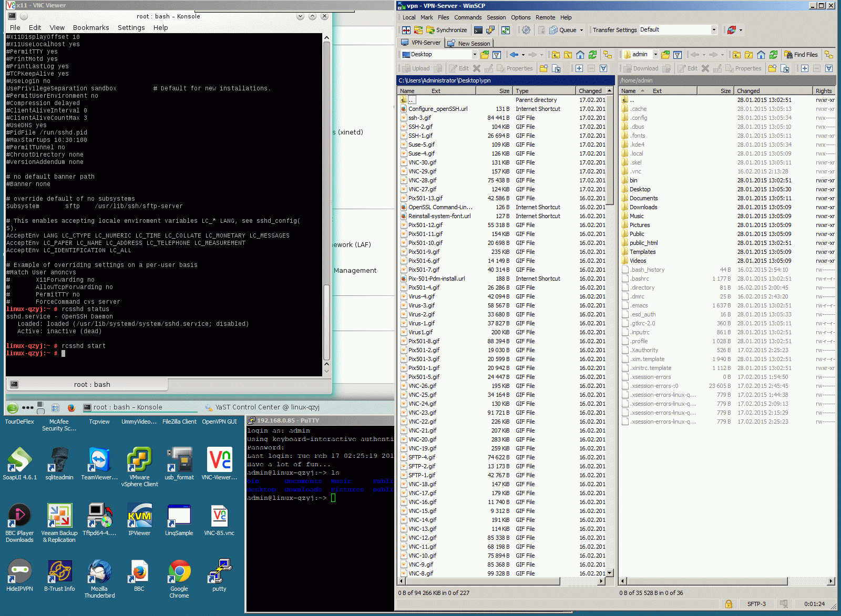Expand the WinSCP update globe dropdown arrow
This screenshot has width=841, height=616.
point(741,30)
